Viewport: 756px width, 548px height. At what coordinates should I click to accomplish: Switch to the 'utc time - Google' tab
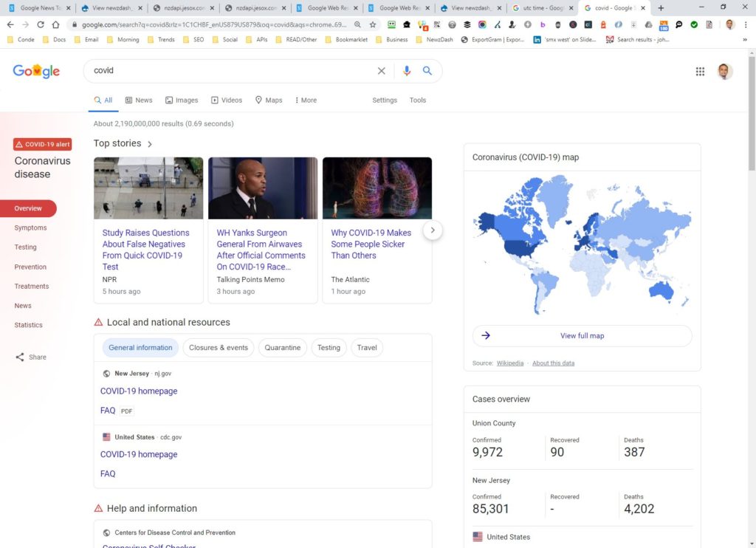click(x=543, y=7)
